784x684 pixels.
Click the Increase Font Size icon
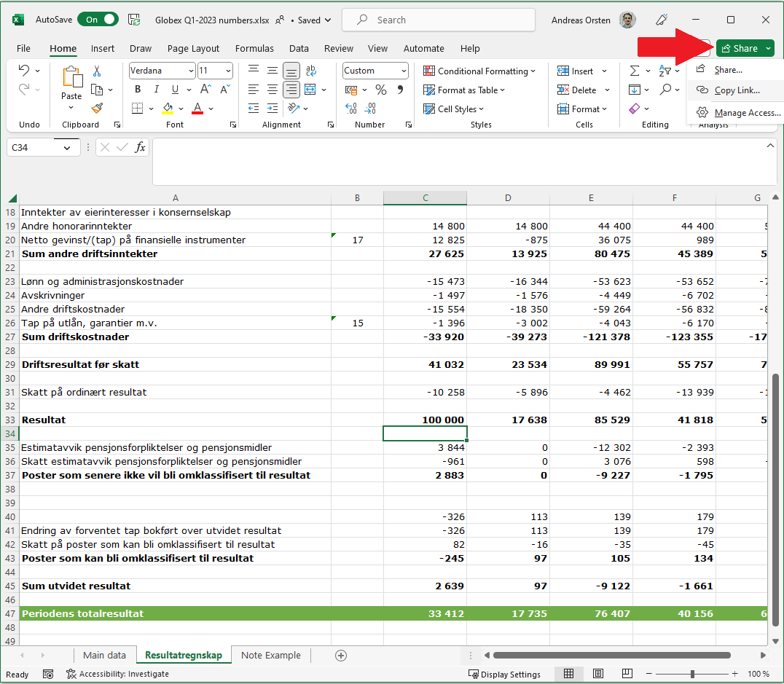pos(205,90)
